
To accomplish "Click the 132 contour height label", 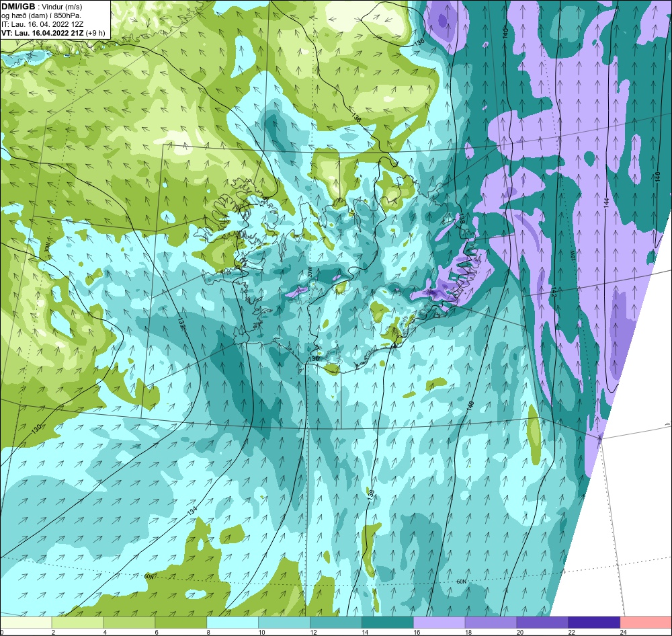I will coord(180,323).
